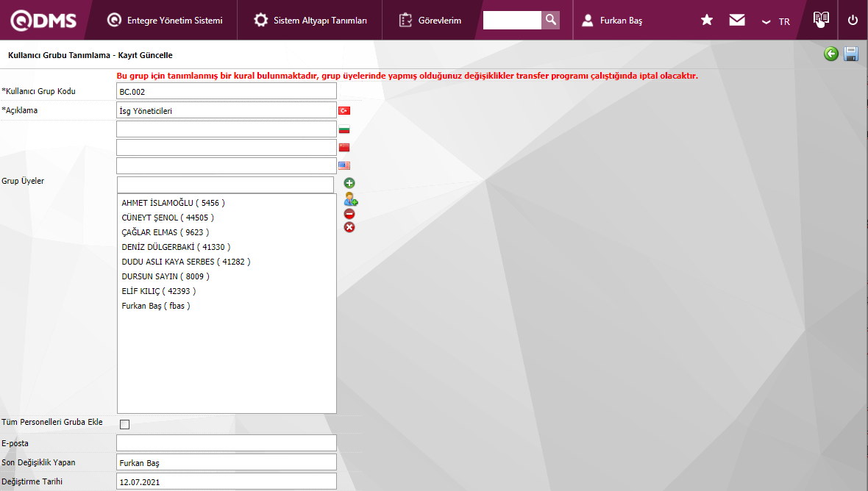Click the QDMS logo
Screen dimensions: 868x491
43,21
